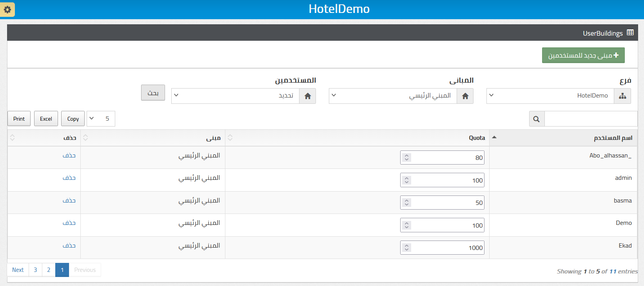Click the Showing 1 to 5 of 11 entries text
Screen dimensions: 644x286
coord(597,271)
